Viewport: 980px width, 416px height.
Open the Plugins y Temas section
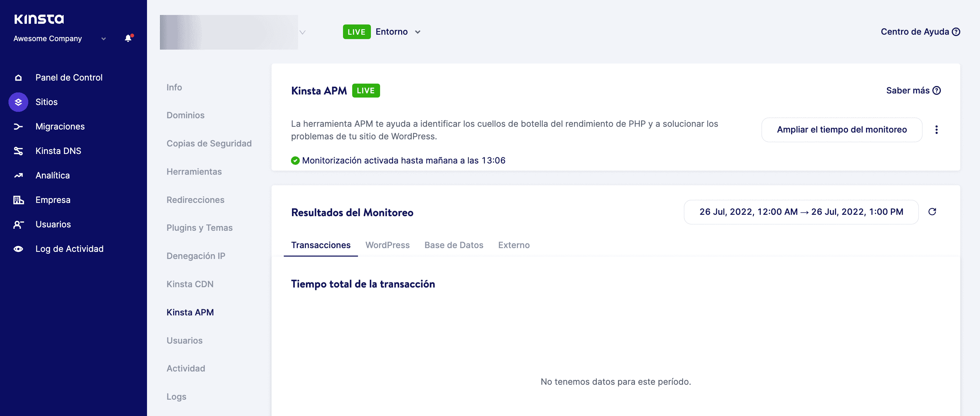[199, 228]
